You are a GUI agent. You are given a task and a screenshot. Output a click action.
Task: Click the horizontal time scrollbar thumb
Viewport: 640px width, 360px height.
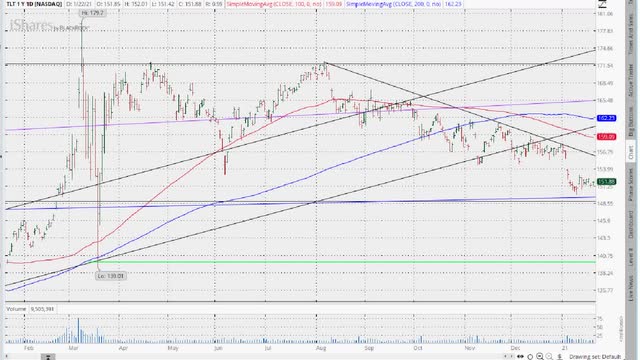click(48, 357)
